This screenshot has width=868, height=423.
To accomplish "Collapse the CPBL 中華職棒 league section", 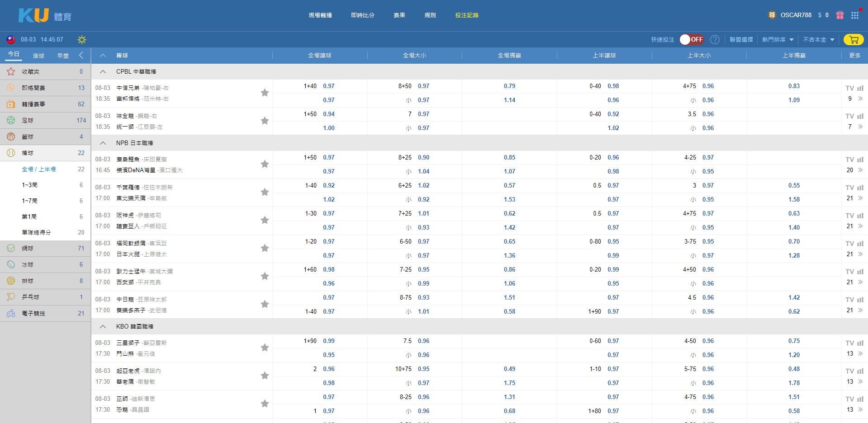I will click(x=103, y=71).
